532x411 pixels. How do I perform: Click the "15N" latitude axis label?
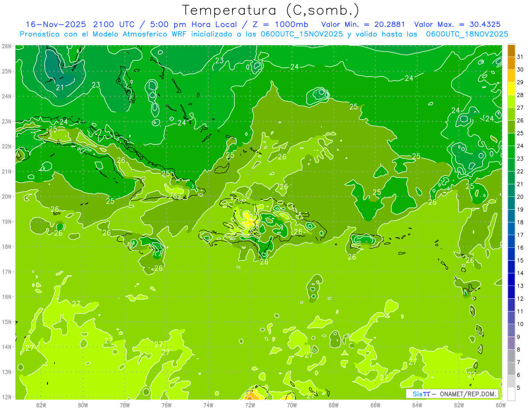[7, 321]
